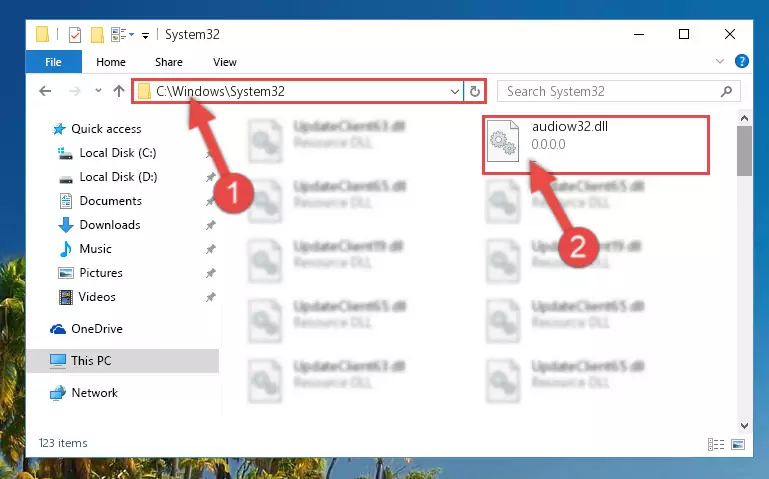Click the pin icon next to Music
Screen dimensions: 769x479
pos(210,249)
